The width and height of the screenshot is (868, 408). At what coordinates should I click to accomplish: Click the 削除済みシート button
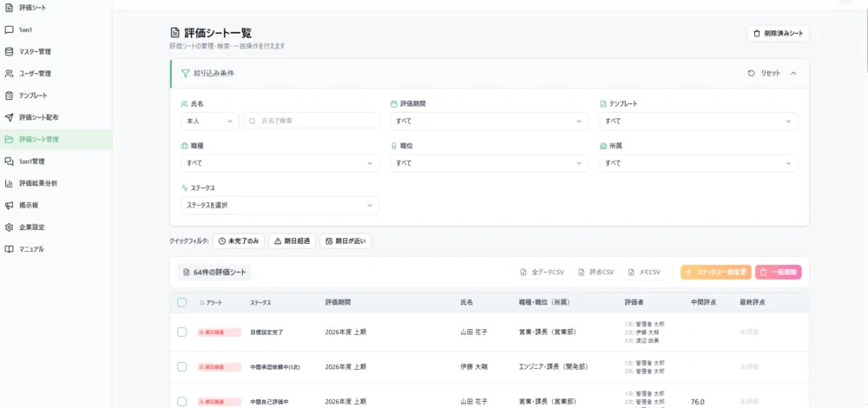pos(779,33)
